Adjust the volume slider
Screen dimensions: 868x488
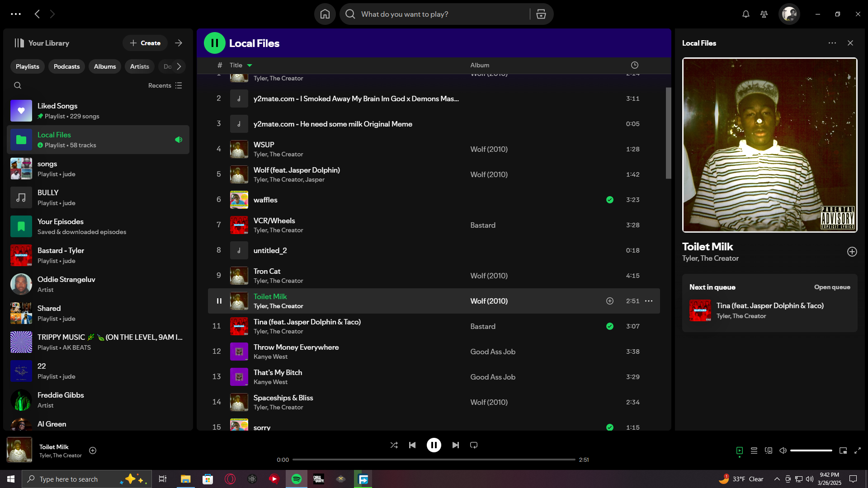[811, 450]
